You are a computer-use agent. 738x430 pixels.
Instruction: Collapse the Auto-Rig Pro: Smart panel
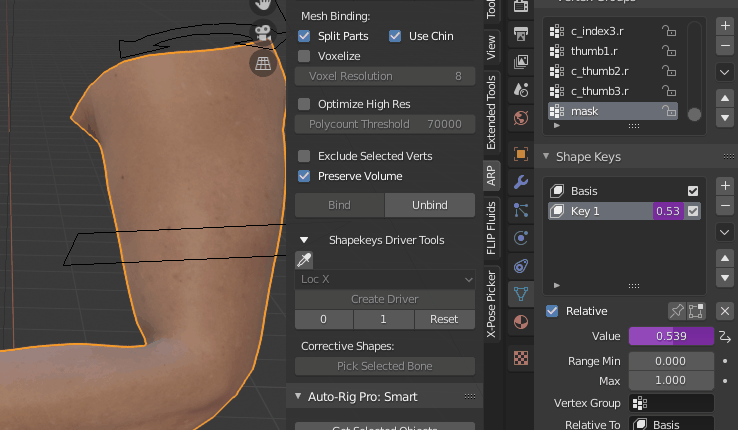[298, 396]
